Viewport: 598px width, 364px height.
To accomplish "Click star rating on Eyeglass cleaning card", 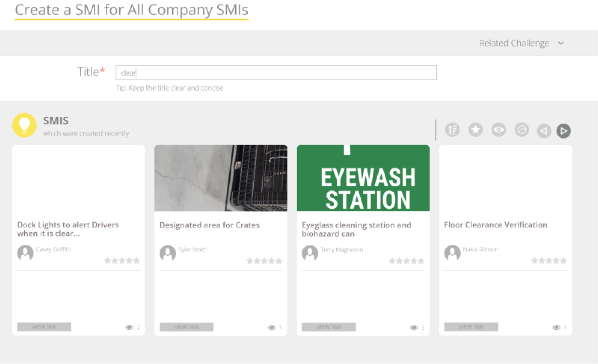I will pos(406,261).
